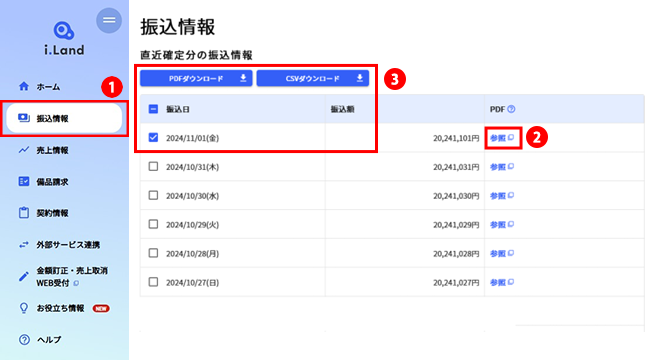The width and height of the screenshot is (657, 360).
Task: Click the 売上情報 chart line icon
Action: click(24, 150)
